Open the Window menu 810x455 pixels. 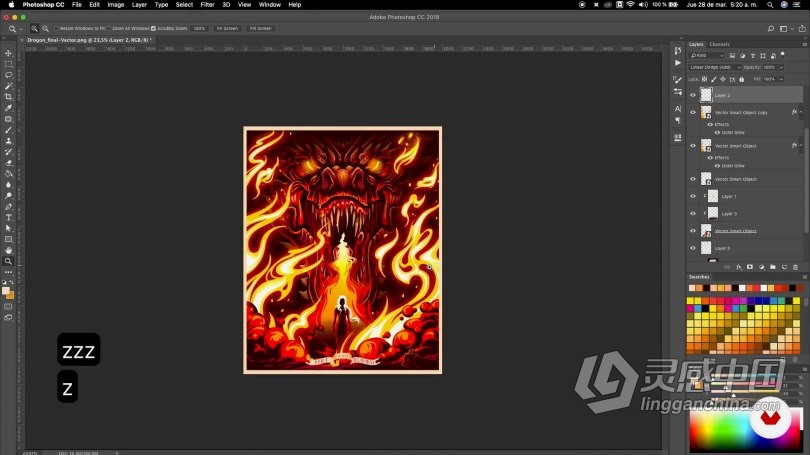coord(270,5)
